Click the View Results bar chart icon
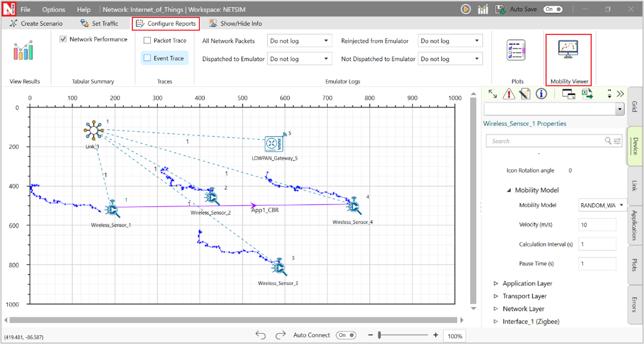Screen dimensions: 644x344 [x=24, y=51]
